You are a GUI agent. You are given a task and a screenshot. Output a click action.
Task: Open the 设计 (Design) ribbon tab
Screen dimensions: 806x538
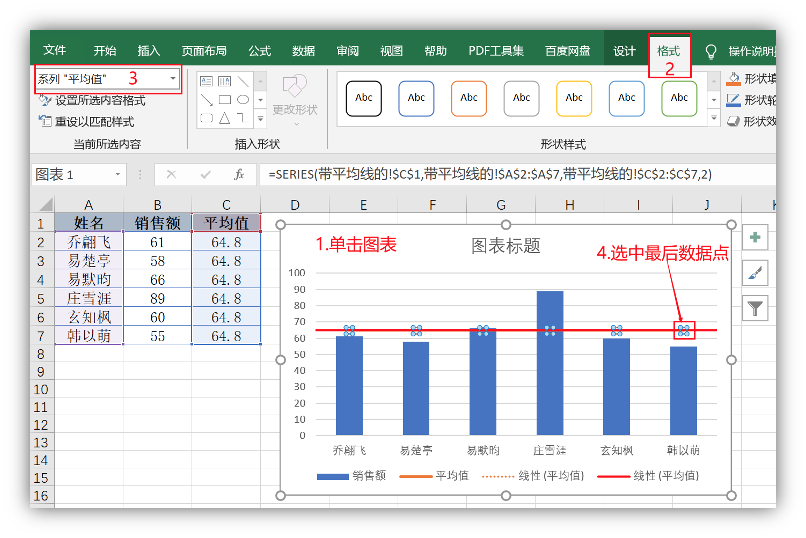(624, 51)
